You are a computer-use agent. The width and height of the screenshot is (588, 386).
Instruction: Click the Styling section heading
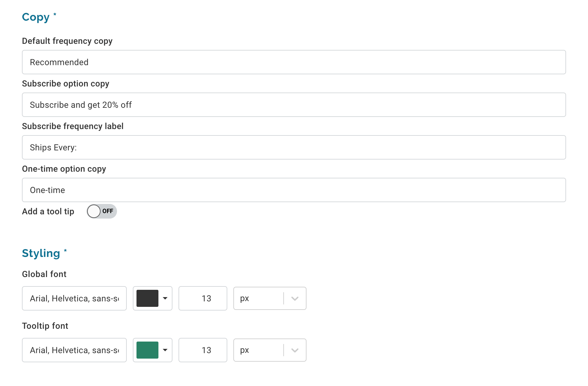(41, 253)
